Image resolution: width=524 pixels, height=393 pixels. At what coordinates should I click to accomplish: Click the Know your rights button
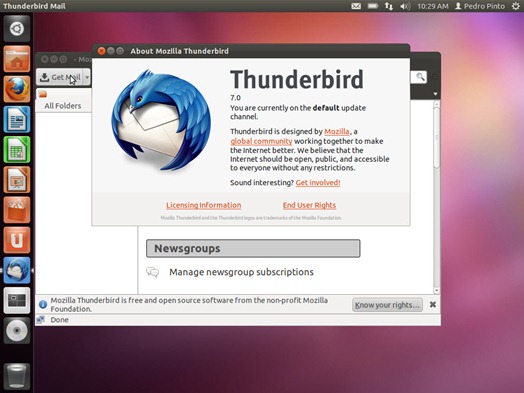(387, 305)
